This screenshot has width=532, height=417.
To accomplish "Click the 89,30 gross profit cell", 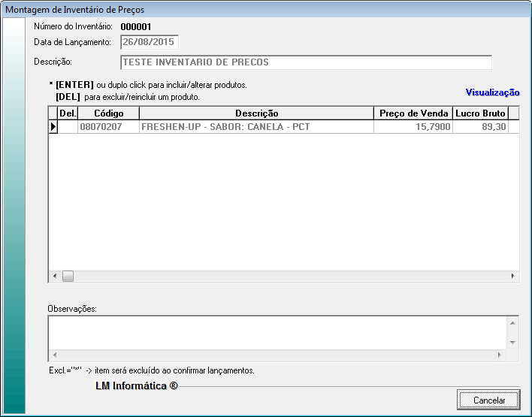I will [x=479, y=127].
